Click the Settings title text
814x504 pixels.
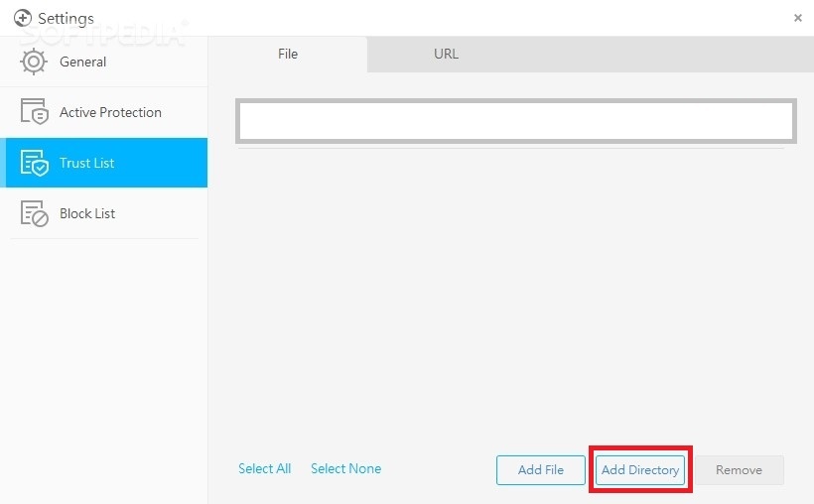66,18
